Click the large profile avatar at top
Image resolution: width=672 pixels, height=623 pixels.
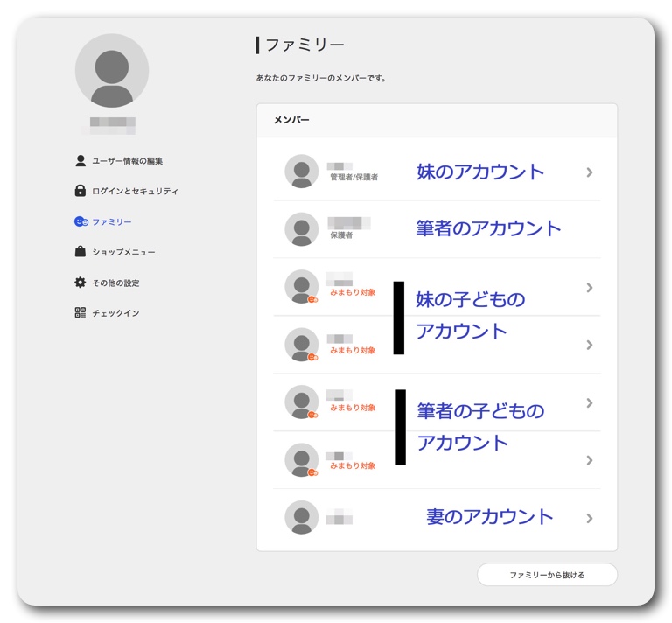[112, 71]
